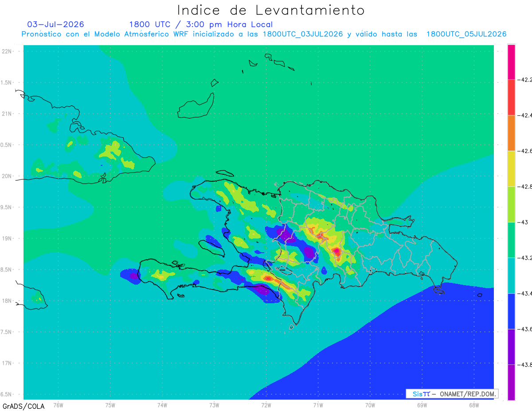Select the -43 legend value

[x=523, y=222]
